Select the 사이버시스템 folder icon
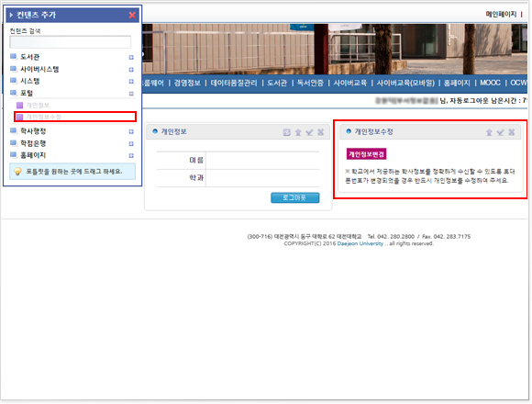 coord(13,69)
